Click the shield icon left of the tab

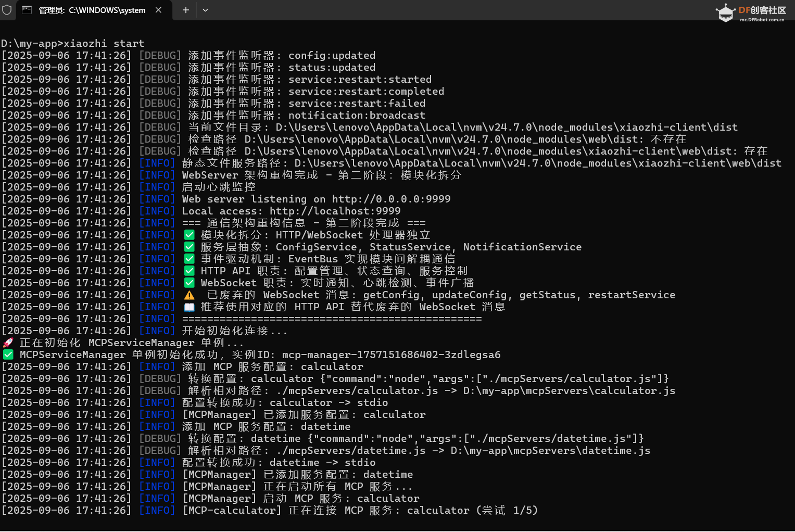pos(7,10)
